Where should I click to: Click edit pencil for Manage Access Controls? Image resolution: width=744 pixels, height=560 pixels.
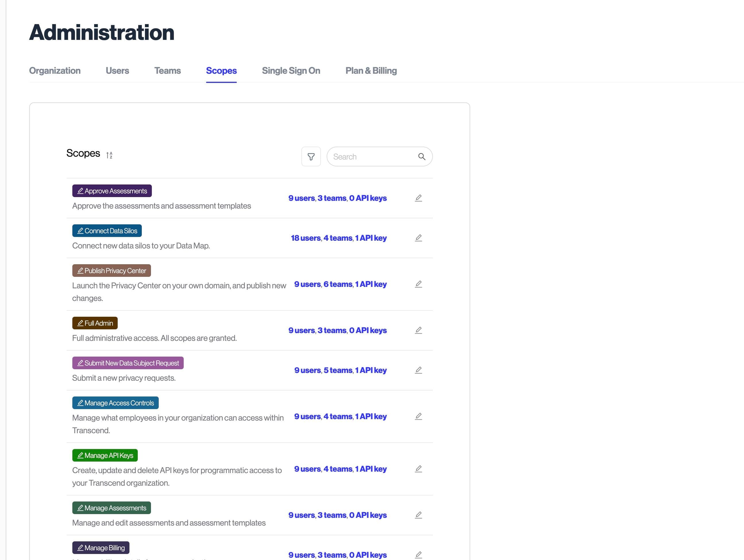coord(418,416)
